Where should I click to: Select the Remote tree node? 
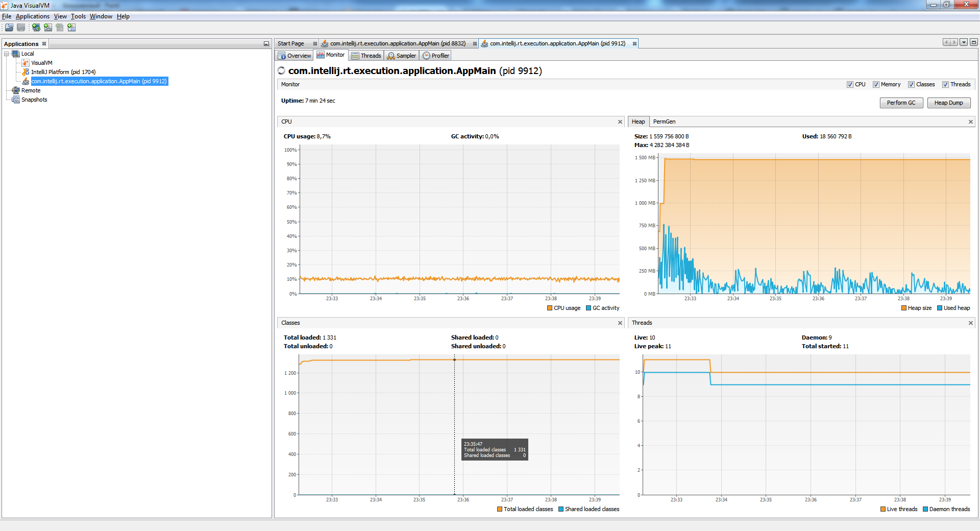pos(31,90)
